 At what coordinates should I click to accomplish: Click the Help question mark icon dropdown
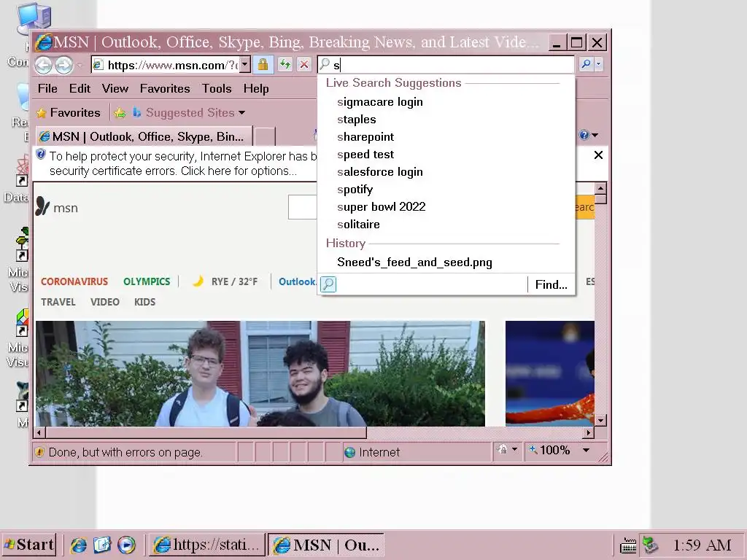click(x=589, y=135)
